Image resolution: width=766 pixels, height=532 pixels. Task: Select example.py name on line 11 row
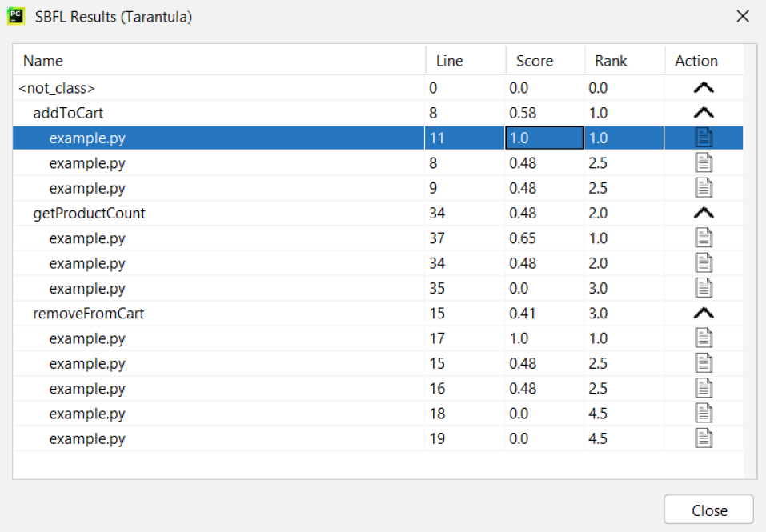coord(87,138)
